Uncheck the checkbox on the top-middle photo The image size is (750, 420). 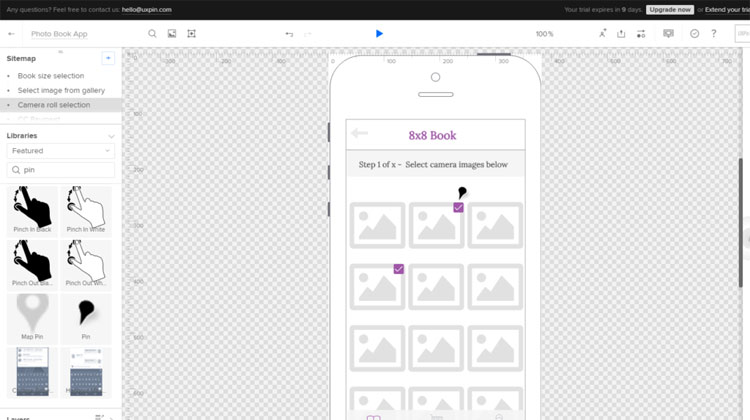coord(458,208)
